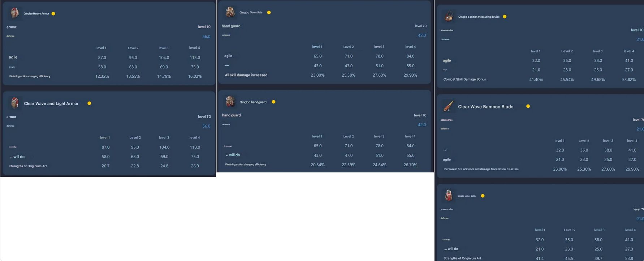This screenshot has height=261, width=644.
Task: Click 'Increase in fire incidence and damage' row label
Action: tap(481, 169)
